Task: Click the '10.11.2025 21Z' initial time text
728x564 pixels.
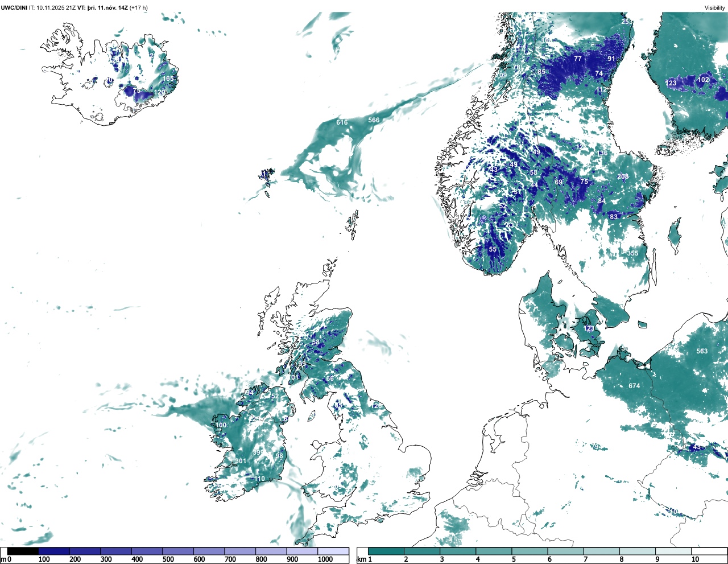Action: click(56, 7)
